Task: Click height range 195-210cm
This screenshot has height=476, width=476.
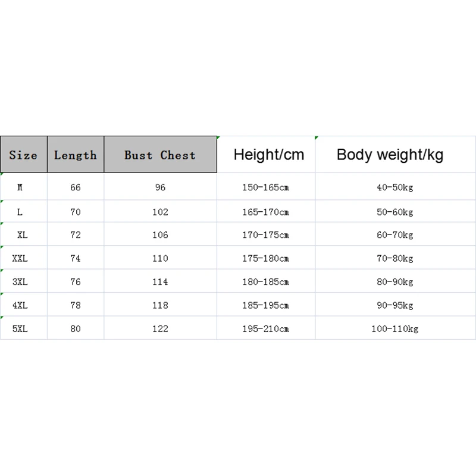Action: pyautogui.click(x=265, y=328)
